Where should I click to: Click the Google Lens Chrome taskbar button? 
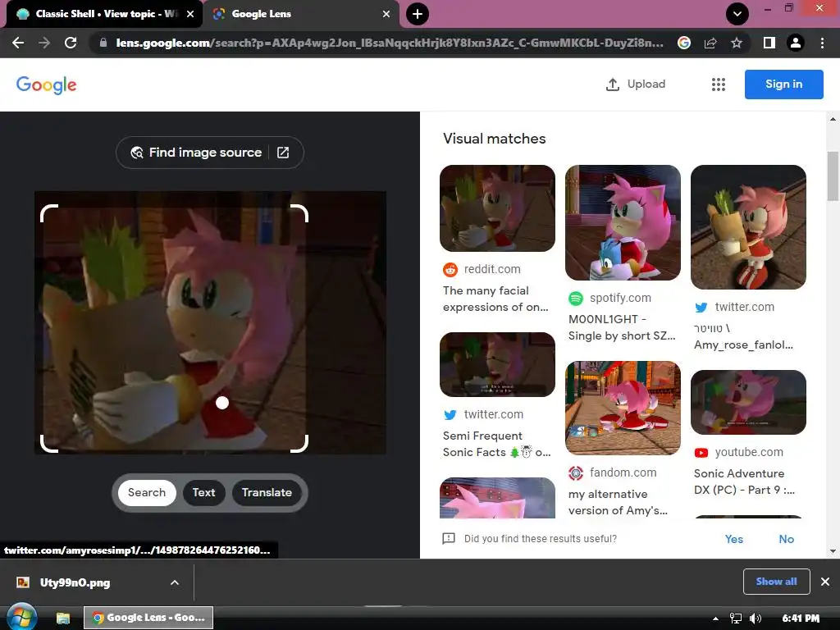click(148, 618)
